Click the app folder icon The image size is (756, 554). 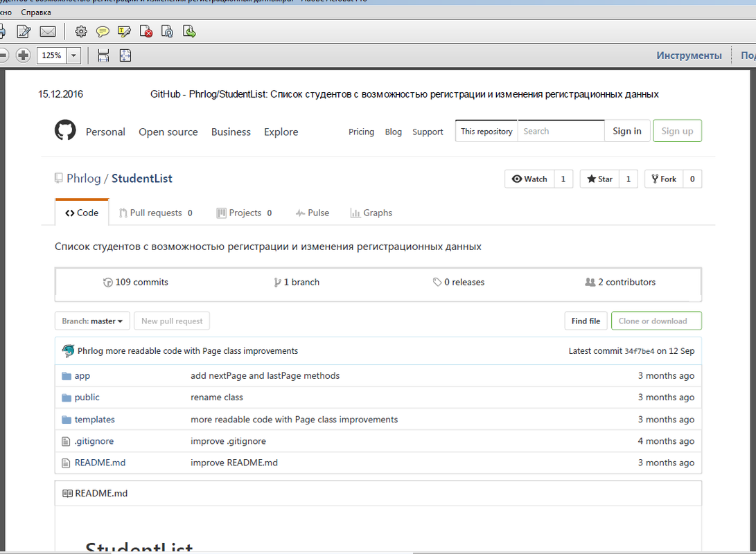tap(67, 376)
